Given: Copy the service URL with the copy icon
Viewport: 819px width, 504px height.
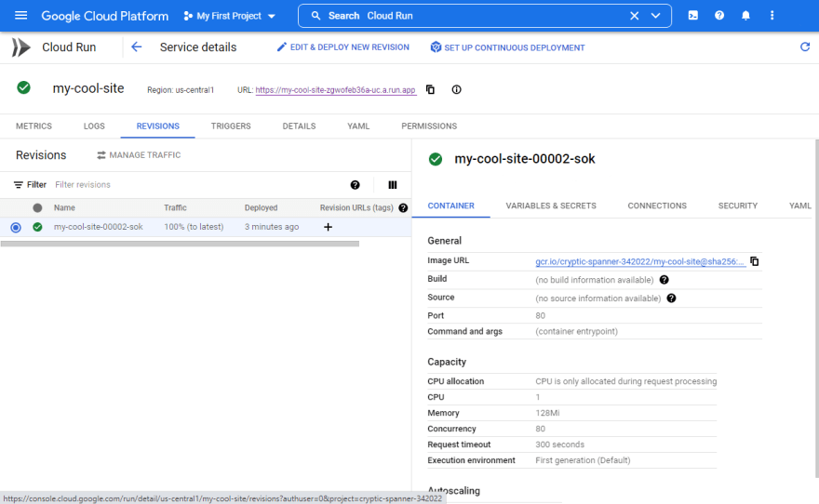Looking at the screenshot, I should coord(430,90).
